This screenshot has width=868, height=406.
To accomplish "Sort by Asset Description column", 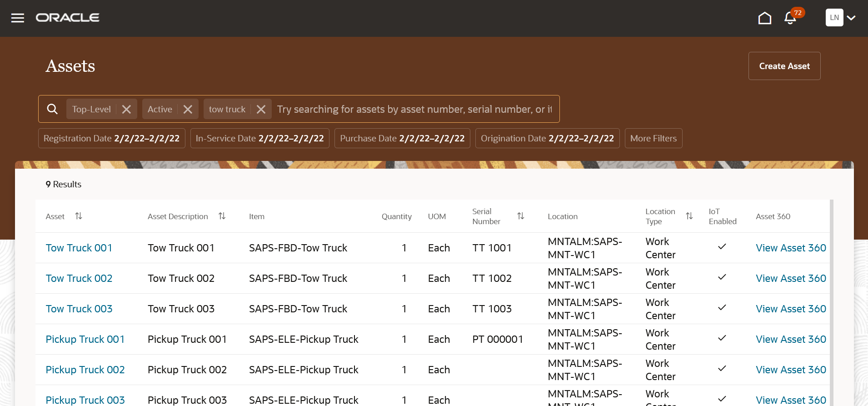I will tap(222, 216).
